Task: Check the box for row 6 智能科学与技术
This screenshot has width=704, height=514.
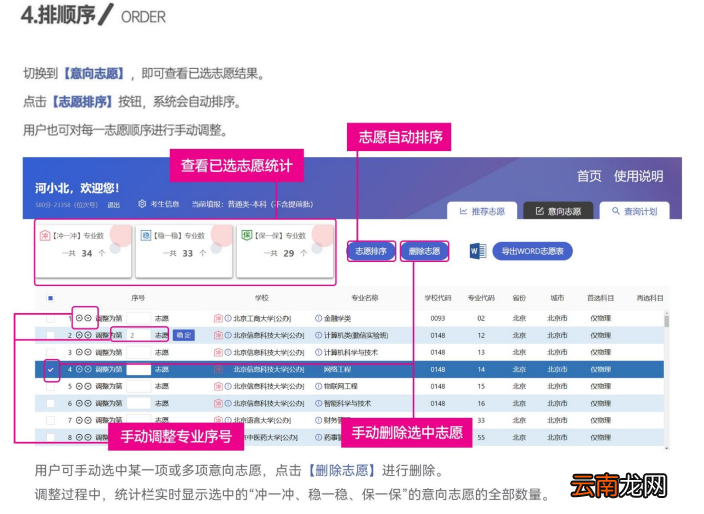Action: coord(50,404)
